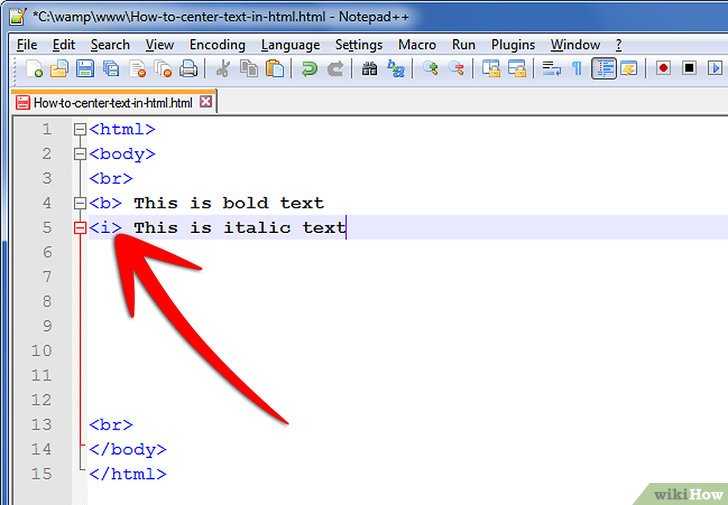This screenshot has width=728, height=505.
Task: Click the Zoom Out magnifier icon
Action: [456, 69]
